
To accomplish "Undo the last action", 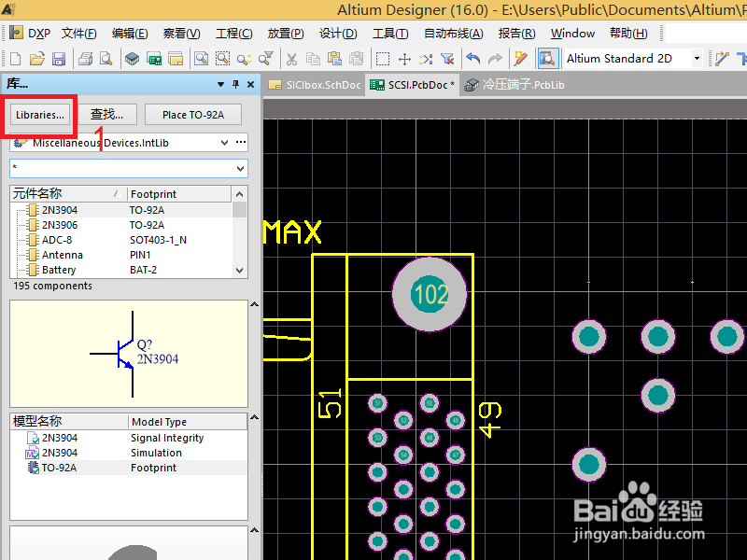I will [x=473, y=59].
